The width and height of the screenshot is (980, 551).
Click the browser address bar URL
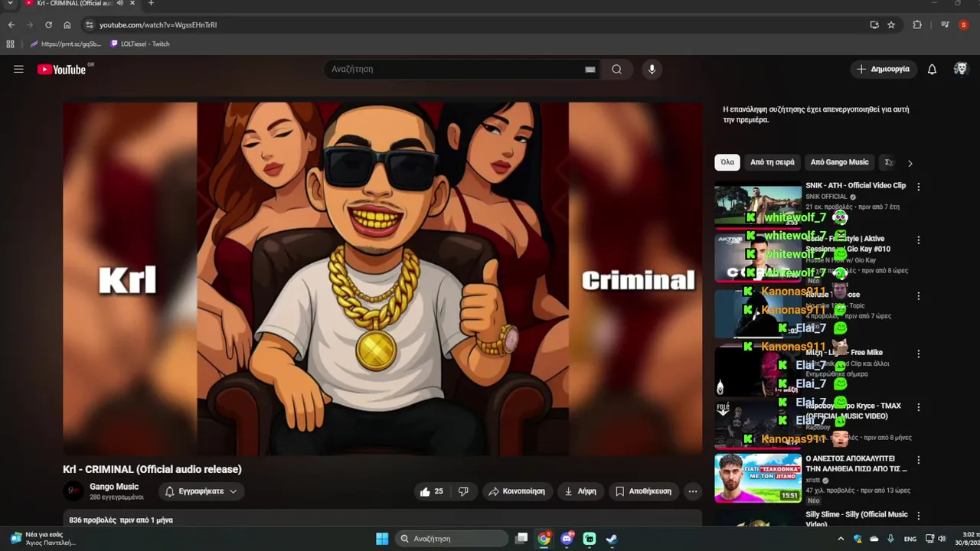(x=158, y=24)
